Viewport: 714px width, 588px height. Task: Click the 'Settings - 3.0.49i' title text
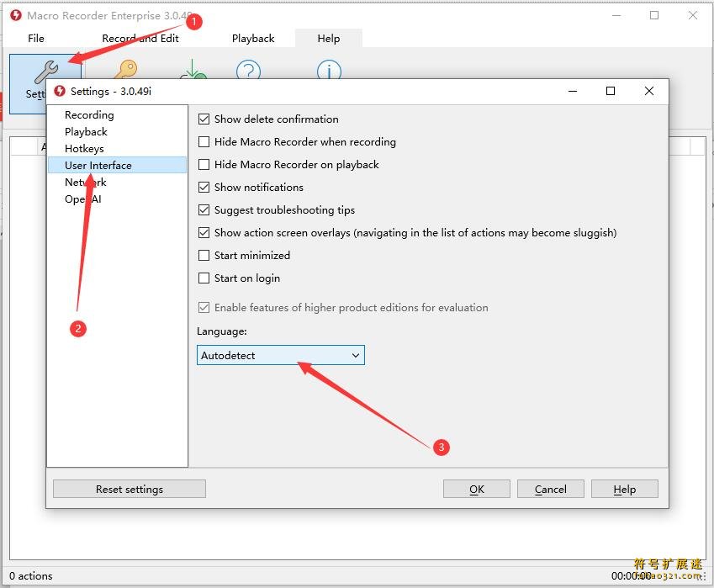click(x=111, y=91)
